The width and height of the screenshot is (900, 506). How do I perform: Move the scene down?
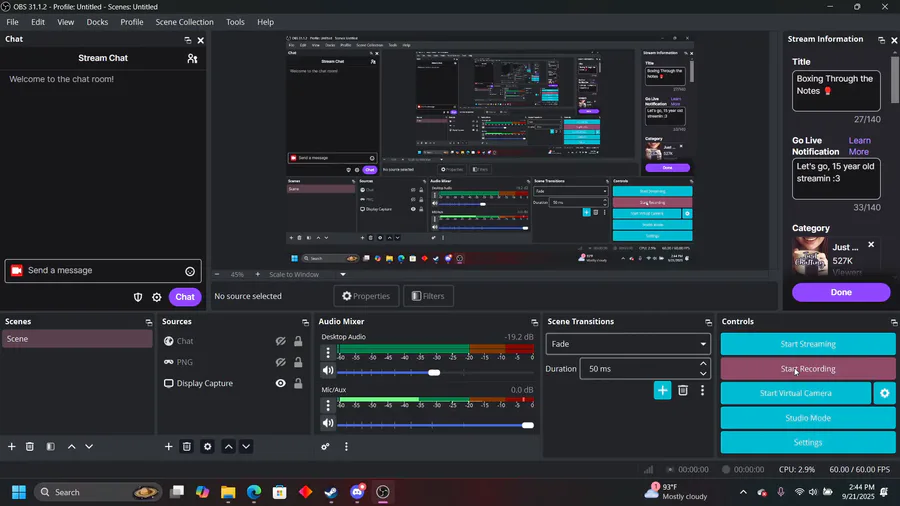(x=89, y=446)
